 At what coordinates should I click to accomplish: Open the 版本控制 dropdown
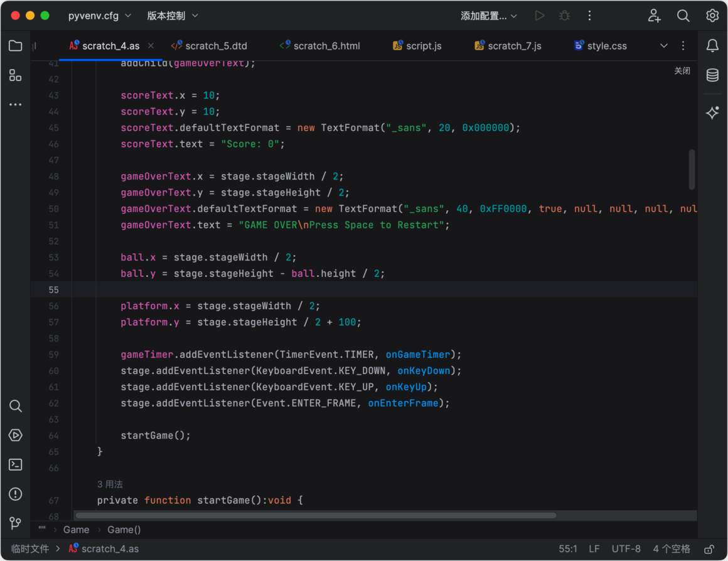pyautogui.click(x=173, y=16)
